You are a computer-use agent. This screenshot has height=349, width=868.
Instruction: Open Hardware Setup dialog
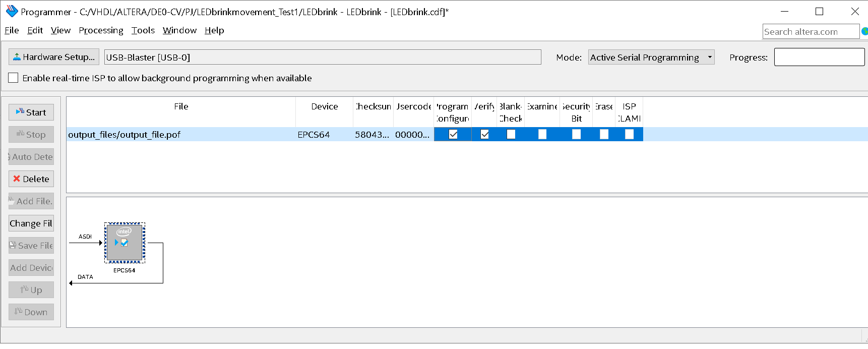(x=54, y=57)
